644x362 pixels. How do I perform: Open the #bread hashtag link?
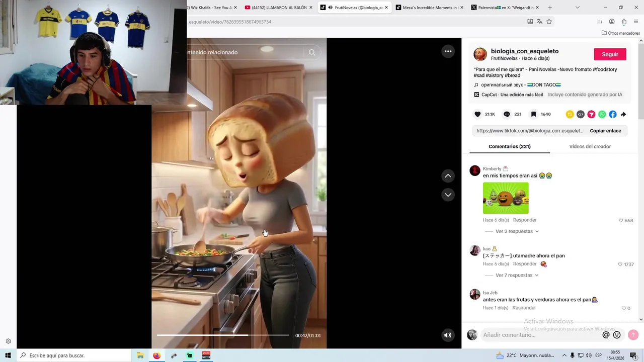[x=512, y=75]
